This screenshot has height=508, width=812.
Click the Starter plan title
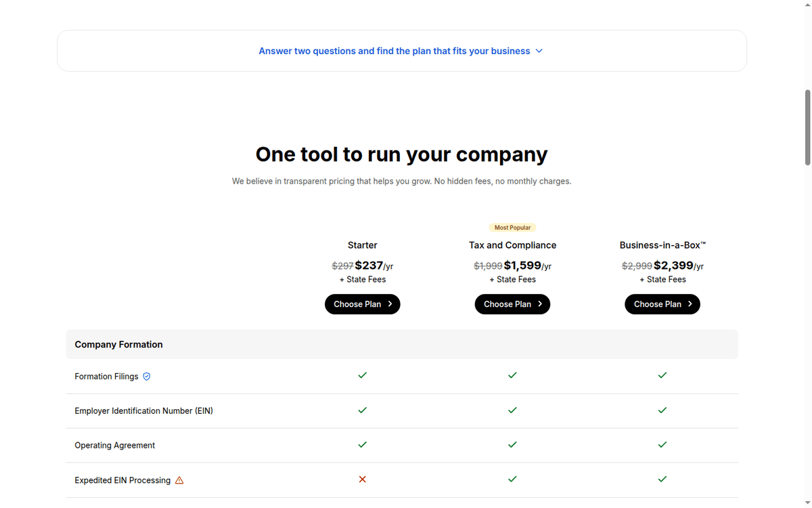tap(363, 245)
